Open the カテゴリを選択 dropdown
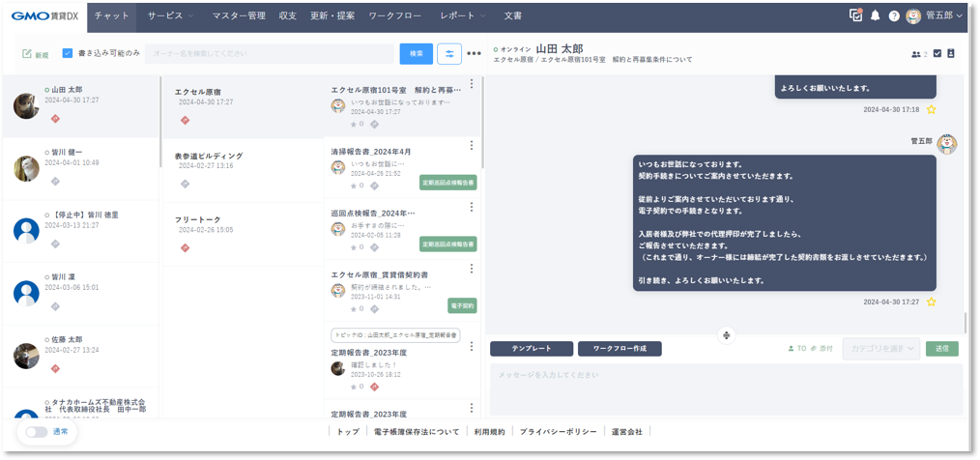980x460 pixels. (881, 349)
